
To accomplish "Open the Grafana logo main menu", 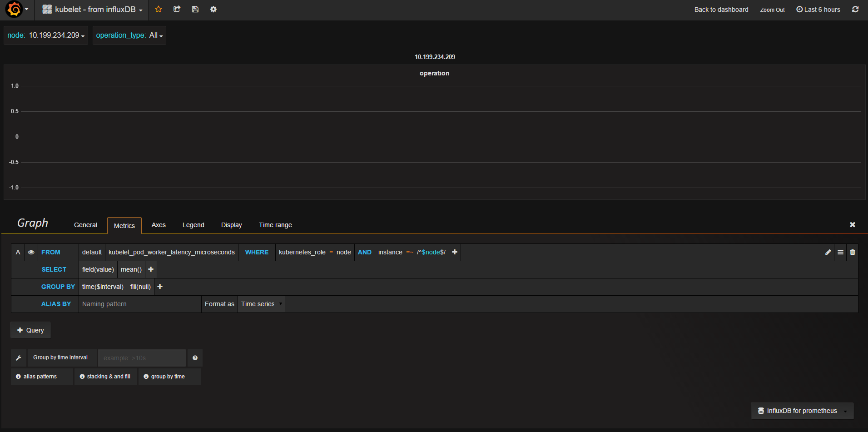I will pos(16,9).
